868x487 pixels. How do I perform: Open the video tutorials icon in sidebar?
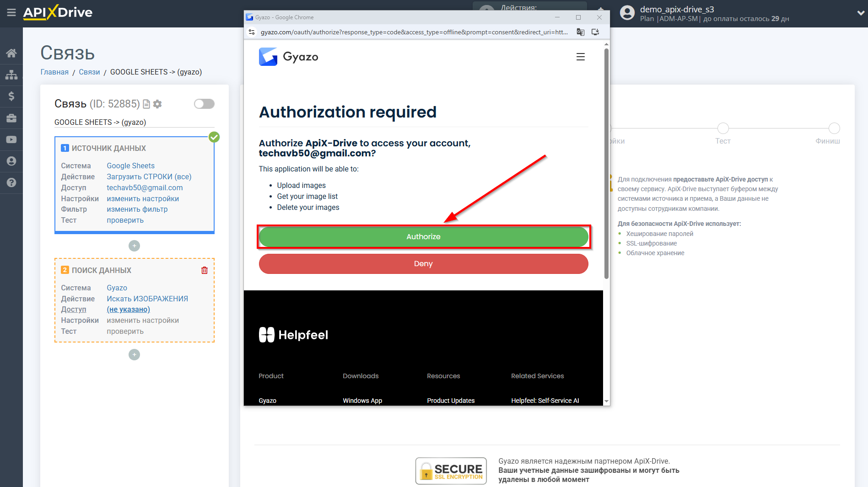pos(11,139)
